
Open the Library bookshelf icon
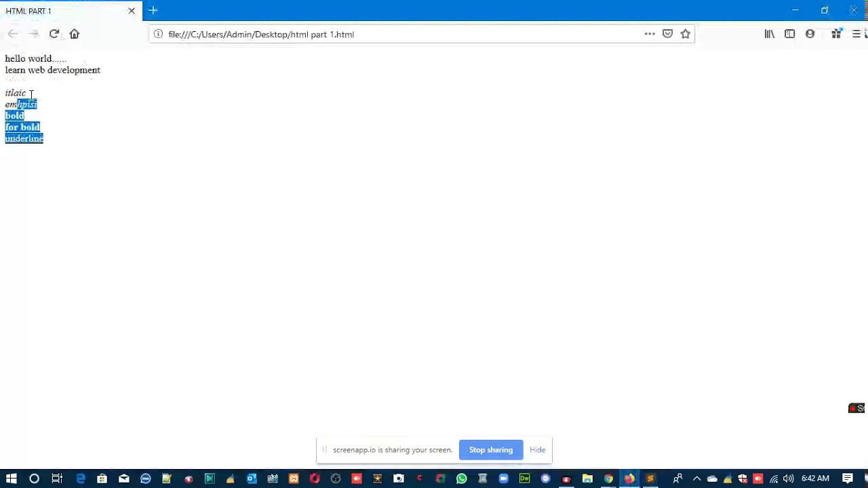[x=770, y=34]
